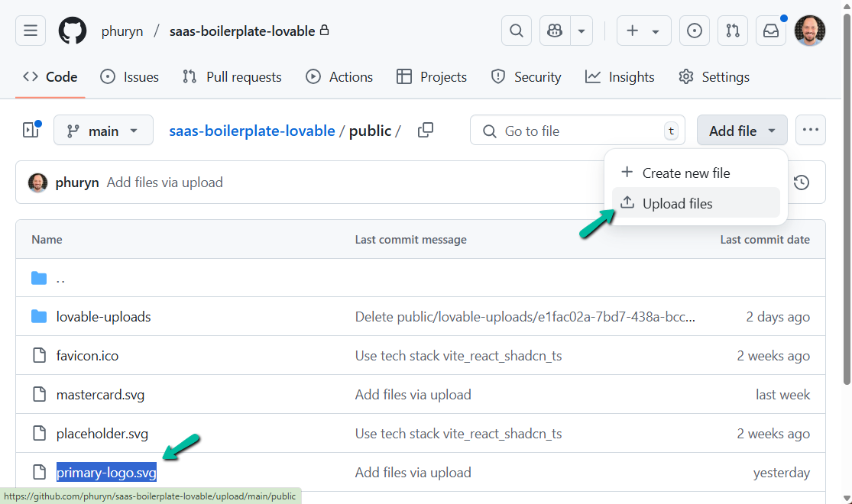Open mastercard.svg file

click(x=100, y=395)
